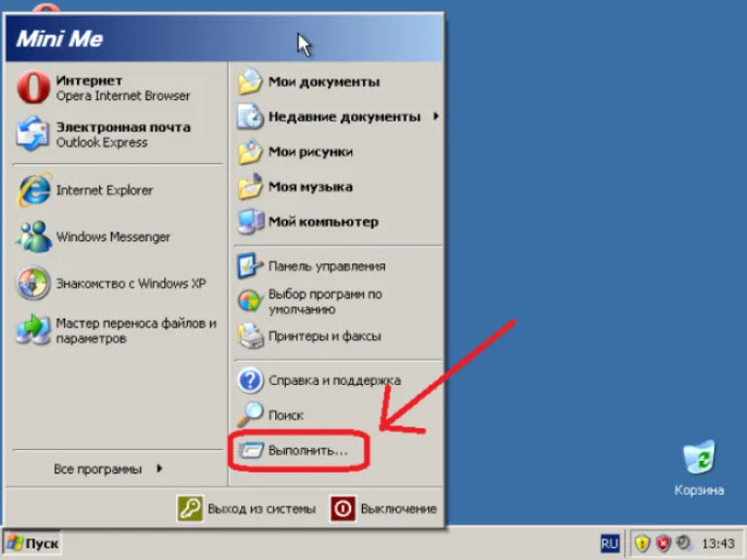The height and width of the screenshot is (560, 747).
Task: Open Мои рисунки label
Action: (310, 152)
